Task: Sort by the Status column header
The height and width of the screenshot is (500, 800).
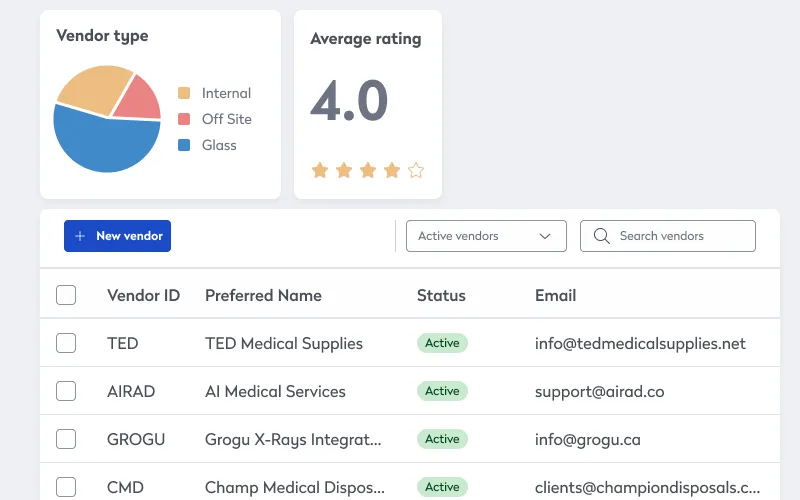Action: [441, 295]
